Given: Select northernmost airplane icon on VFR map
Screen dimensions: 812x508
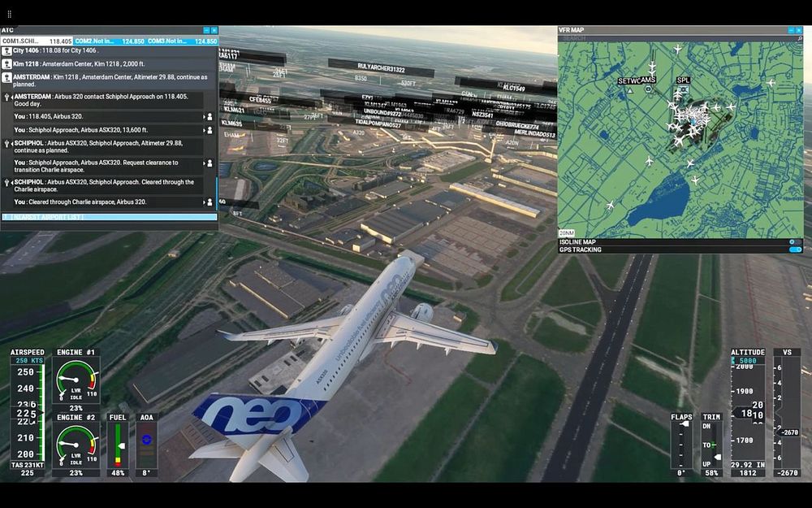Looking at the screenshot, I should tap(677, 50).
